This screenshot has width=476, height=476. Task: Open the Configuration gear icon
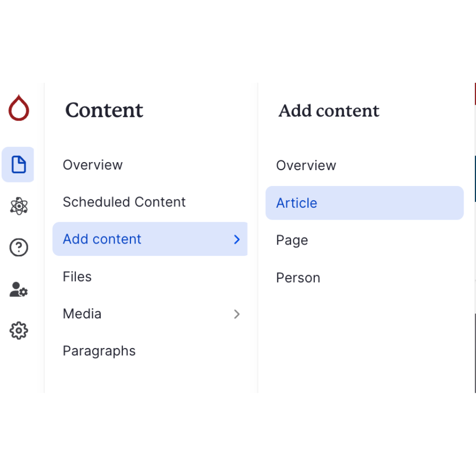[18, 330]
